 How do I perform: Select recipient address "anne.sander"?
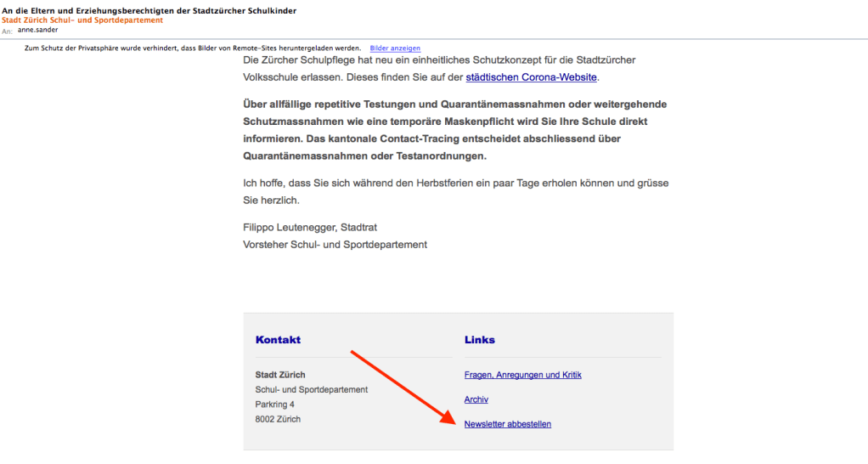pos(38,30)
